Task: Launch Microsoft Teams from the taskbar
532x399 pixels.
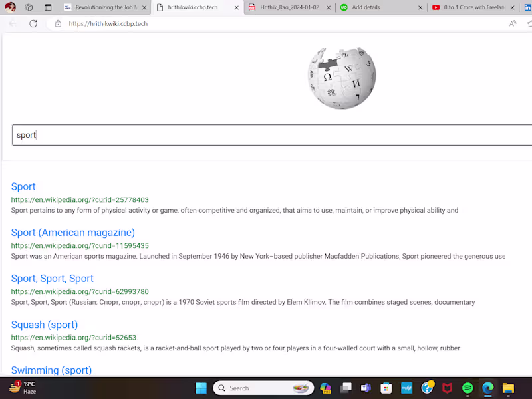Action: (x=366, y=388)
